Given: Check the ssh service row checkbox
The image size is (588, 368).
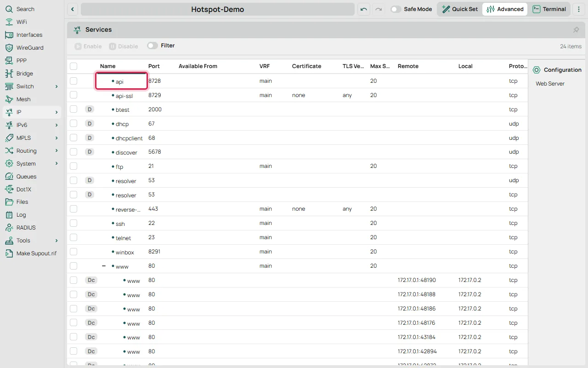Looking at the screenshot, I should point(73,223).
